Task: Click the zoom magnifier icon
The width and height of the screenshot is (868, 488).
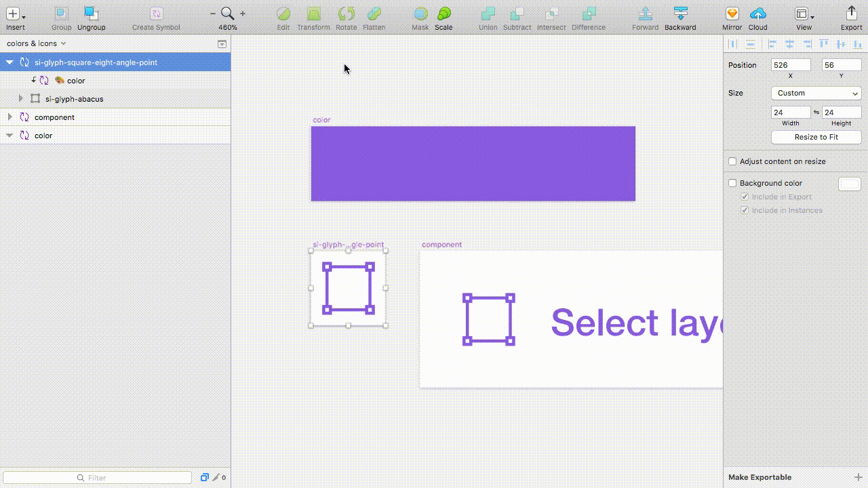Action: coord(228,14)
